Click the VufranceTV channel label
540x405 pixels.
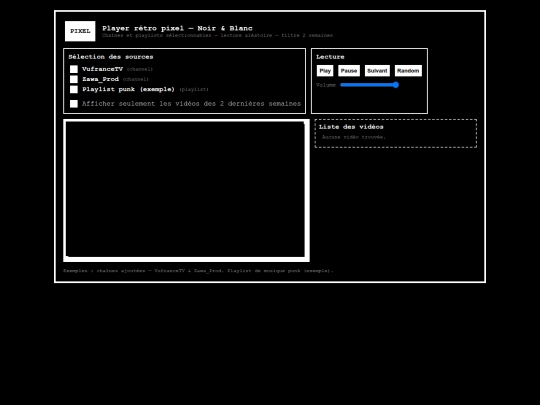(x=102, y=69)
